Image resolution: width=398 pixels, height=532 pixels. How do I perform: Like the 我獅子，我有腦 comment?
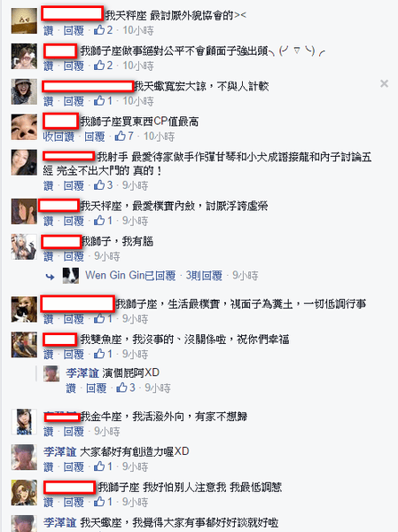click(x=49, y=256)
